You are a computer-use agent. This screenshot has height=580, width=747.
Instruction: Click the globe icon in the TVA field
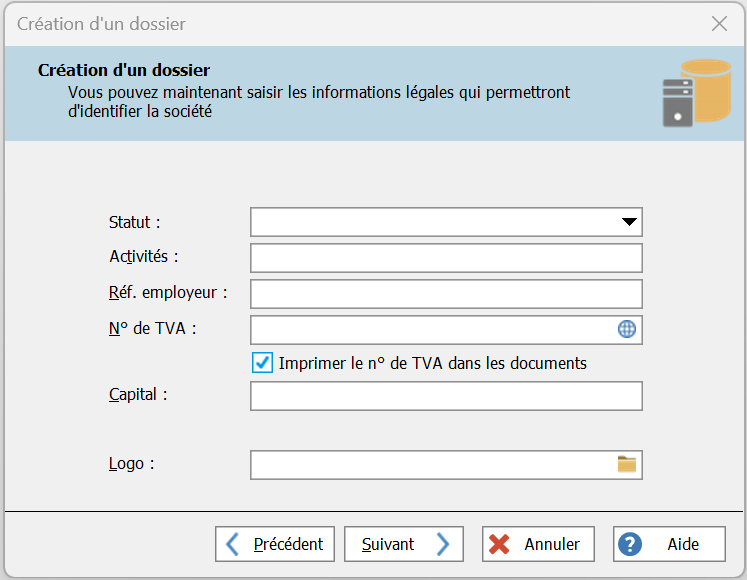click(627, 329)
